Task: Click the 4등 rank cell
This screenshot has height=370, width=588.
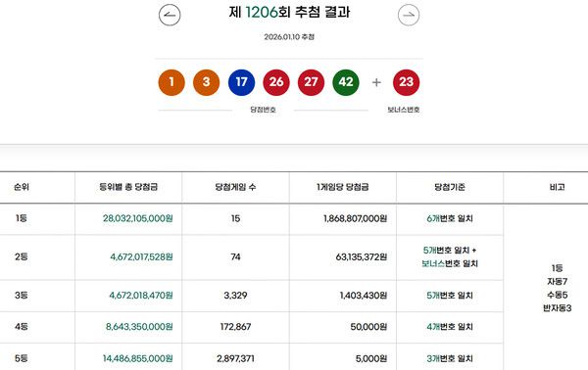Action: pyautogui.click(x=22, y=327)
